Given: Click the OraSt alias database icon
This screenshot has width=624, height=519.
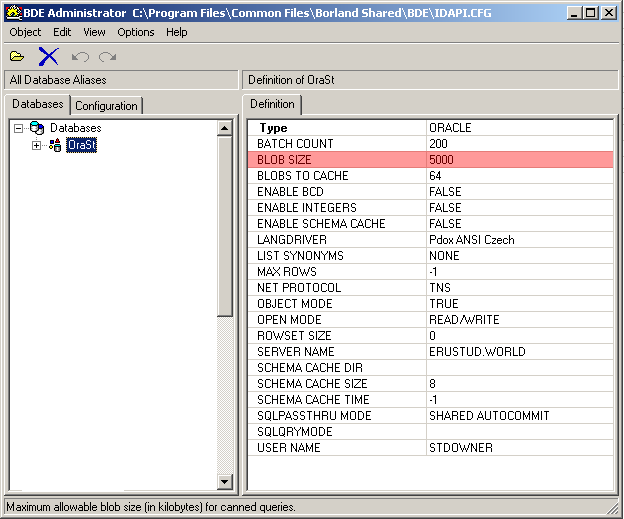Looking at the screenshot, I should tap(55, 145).
